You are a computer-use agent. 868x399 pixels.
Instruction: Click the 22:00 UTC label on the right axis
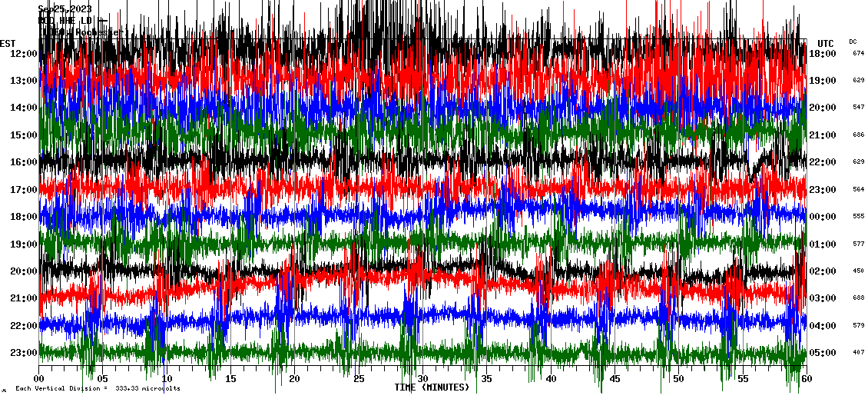[x=822, y=161]
